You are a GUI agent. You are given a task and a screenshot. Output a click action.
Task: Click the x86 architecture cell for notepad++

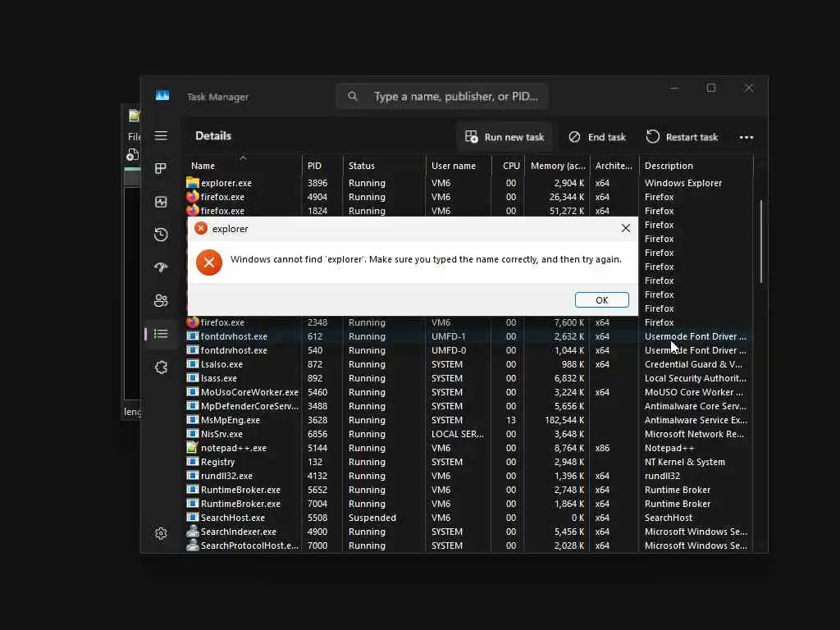(602, 448)
